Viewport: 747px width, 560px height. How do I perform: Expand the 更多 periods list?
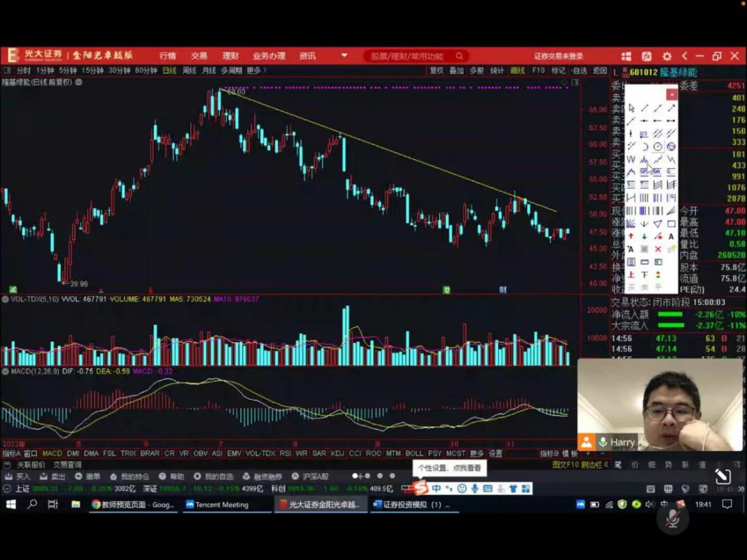[256, 71]
